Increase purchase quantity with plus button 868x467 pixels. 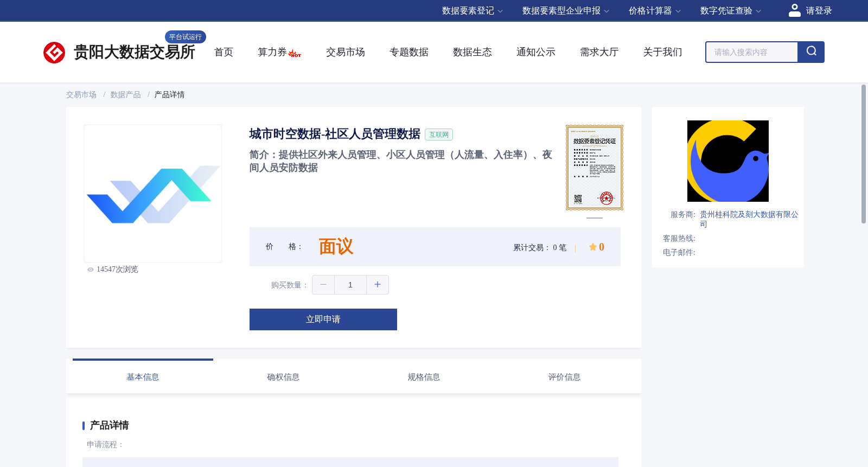pyautogui.click(x=378, y=285)
